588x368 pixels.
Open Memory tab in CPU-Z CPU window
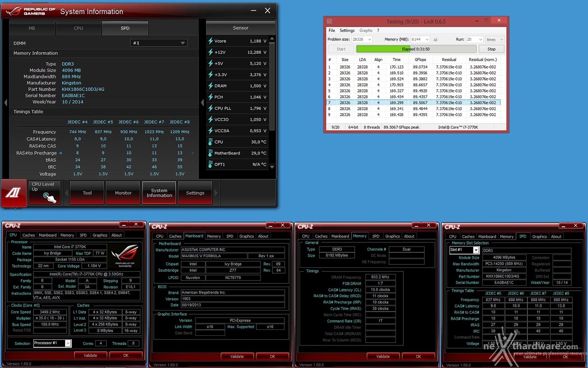click(x=67, y=235)
